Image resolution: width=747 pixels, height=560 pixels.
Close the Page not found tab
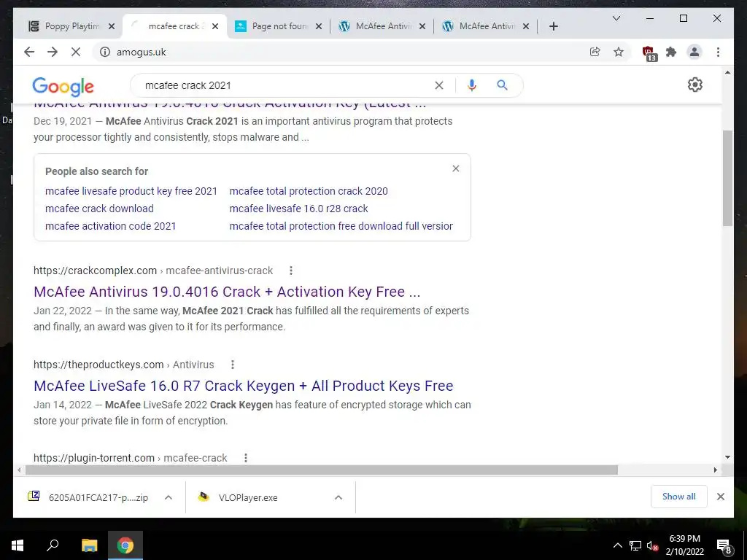click(319, 26)
